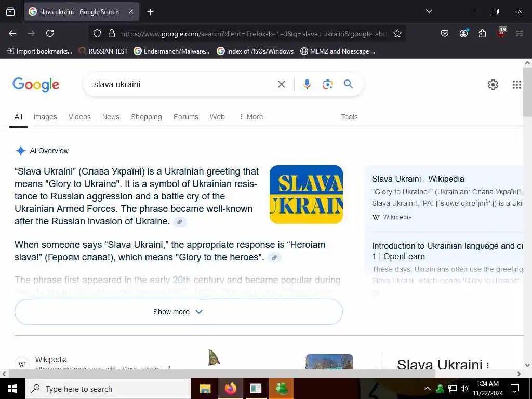The height and width of the screenshot is (399, 532).
Task: Open the Firefox account icon
Action: (x=463, y=33)
